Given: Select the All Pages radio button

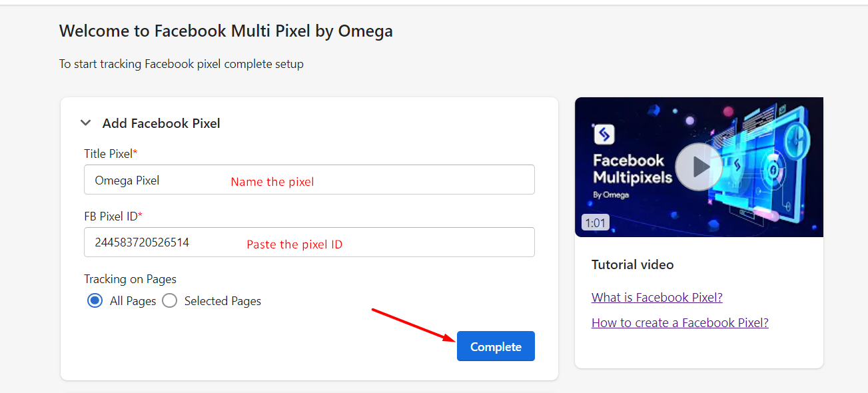Looking at the screenshot, I should point(95,301).
